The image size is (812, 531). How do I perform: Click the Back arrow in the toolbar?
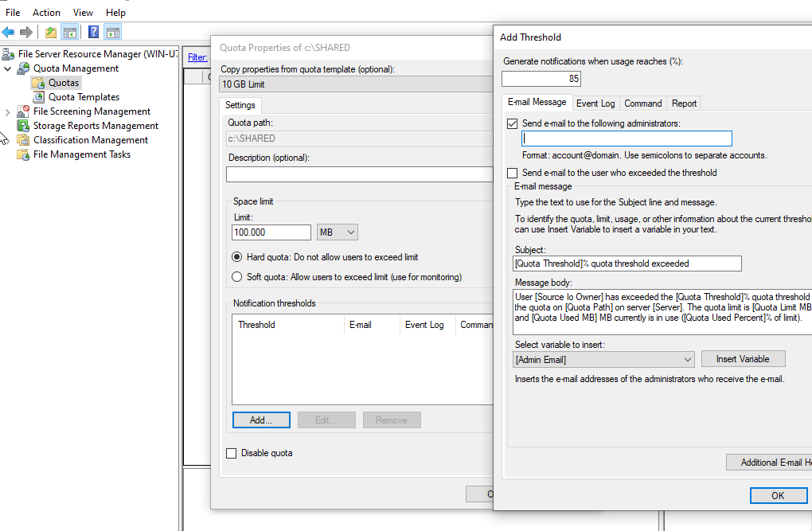pos(9,33)
